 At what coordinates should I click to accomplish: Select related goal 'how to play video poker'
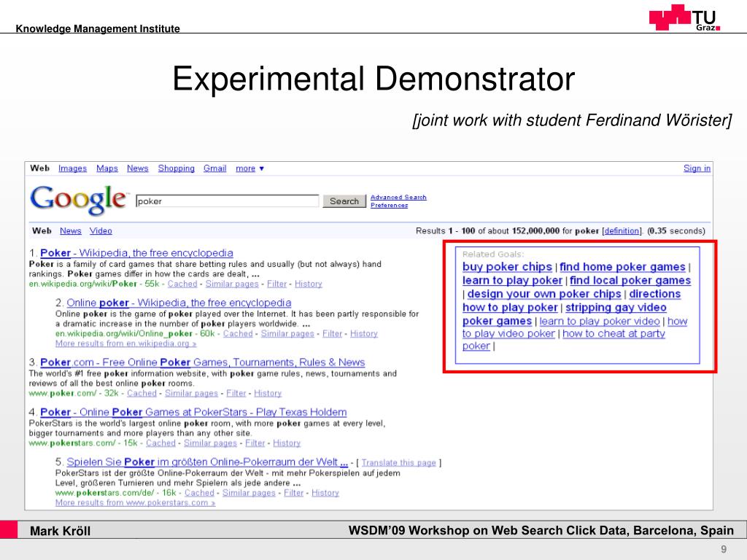(x=508, y=334)
